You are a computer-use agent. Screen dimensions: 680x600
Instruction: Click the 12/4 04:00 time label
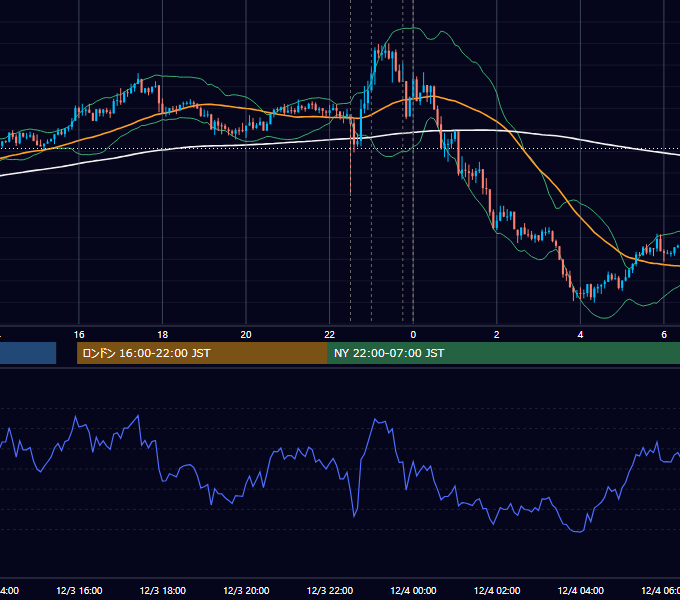pos(580,590)
